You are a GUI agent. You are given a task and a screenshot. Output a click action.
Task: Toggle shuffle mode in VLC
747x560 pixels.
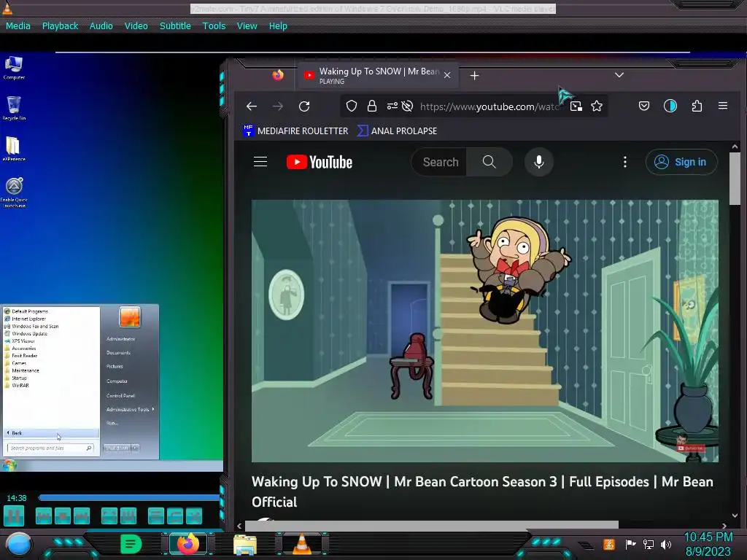click(x=194, y=516)
